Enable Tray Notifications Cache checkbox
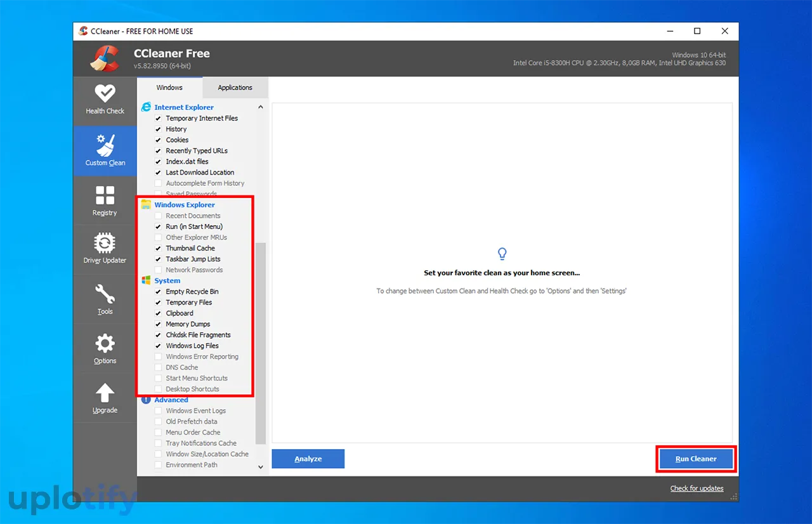Screen dimensions: 812x524 [x=159, y=443]
